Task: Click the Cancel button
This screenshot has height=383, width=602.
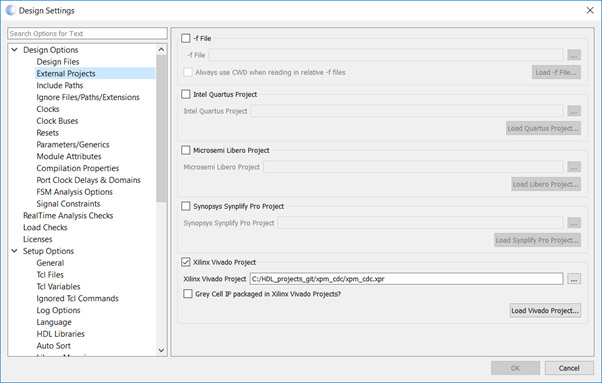Action: click(x=569, y=368)
